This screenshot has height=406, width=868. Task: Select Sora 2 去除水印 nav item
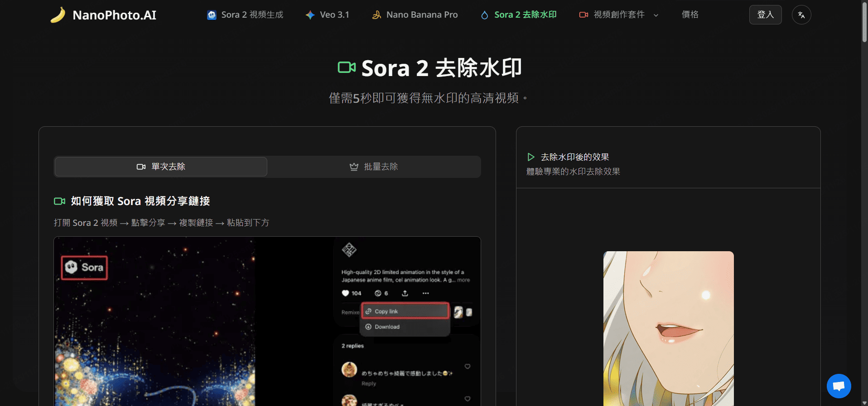tap(519, 15)
